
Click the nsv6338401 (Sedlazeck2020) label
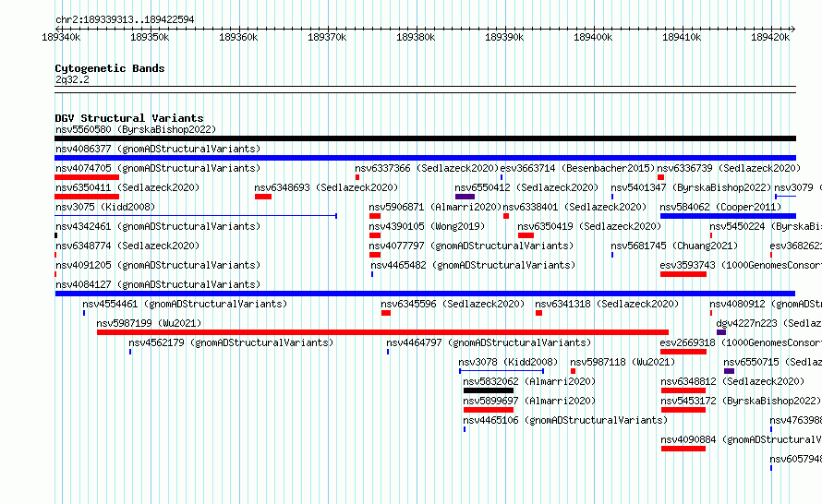point(574,207)
